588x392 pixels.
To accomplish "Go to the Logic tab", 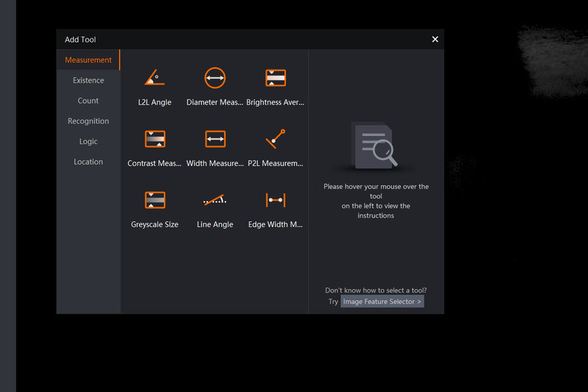I will pyautogui.click(x=88, y=141).
